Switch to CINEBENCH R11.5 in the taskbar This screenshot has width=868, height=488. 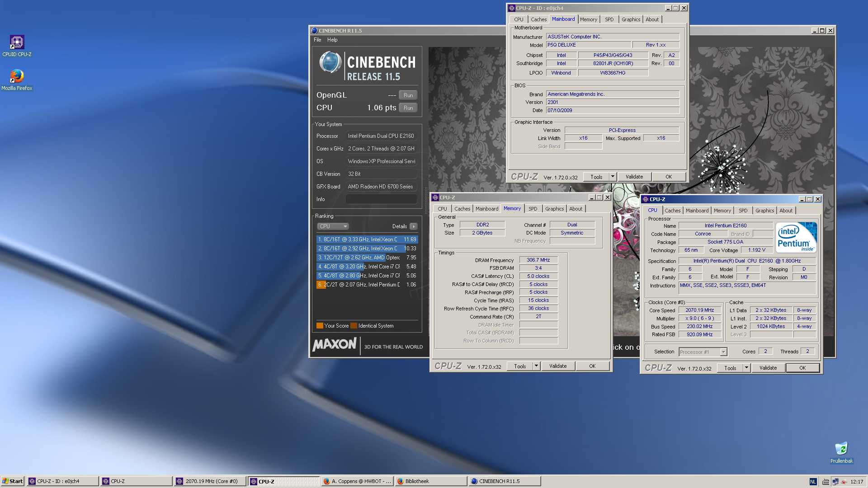(x=505, y=481)
